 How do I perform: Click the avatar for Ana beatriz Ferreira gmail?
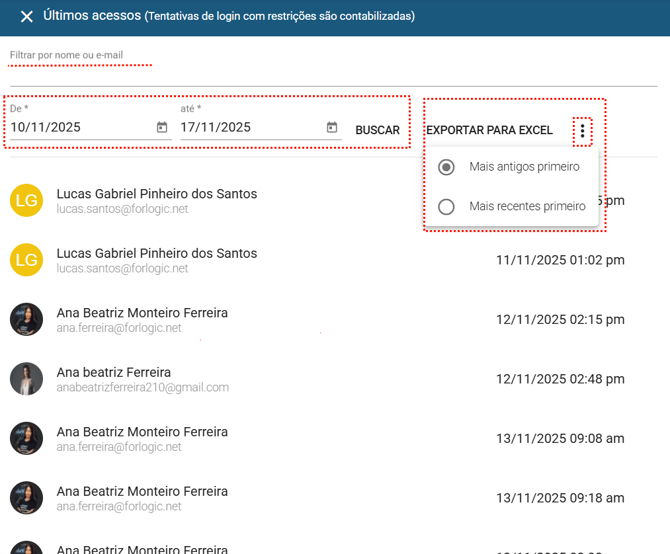point(27,379)
